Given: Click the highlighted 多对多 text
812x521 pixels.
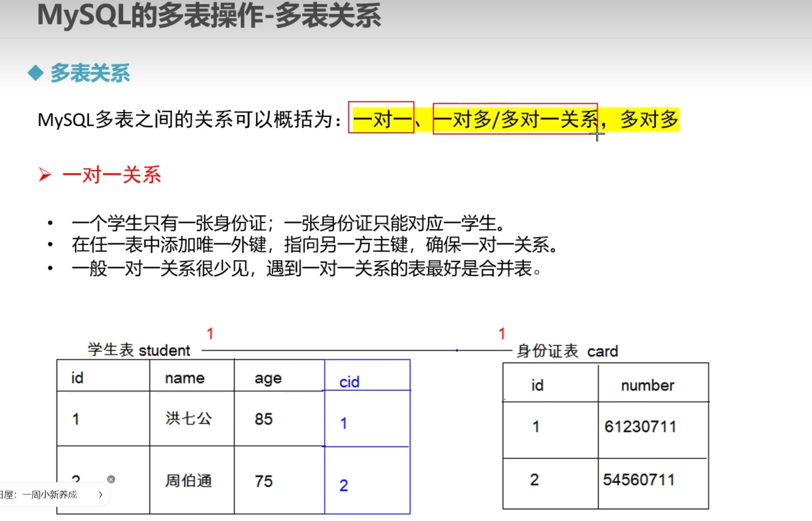Looking at the screenshot, I should [x=649, y=119].
